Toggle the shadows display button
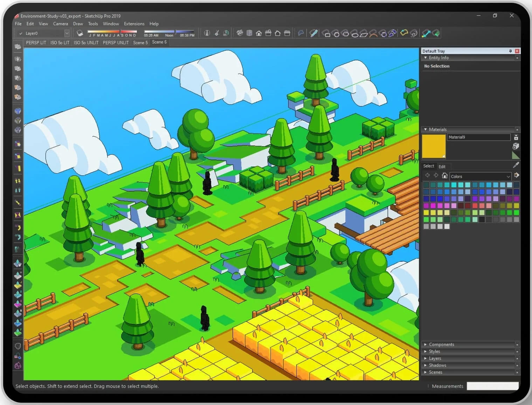The image size is (532, 405). 80,33
